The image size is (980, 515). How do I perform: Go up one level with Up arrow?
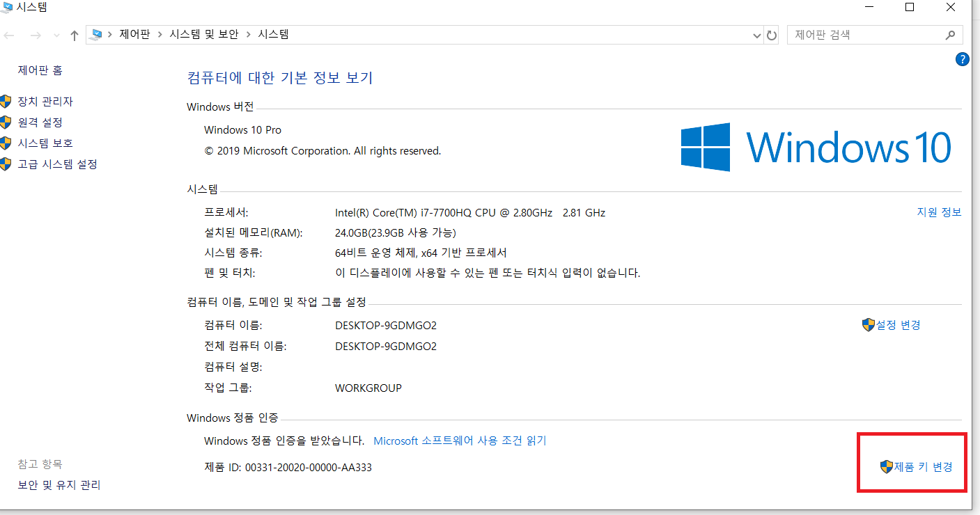click(x=75, y=35)
